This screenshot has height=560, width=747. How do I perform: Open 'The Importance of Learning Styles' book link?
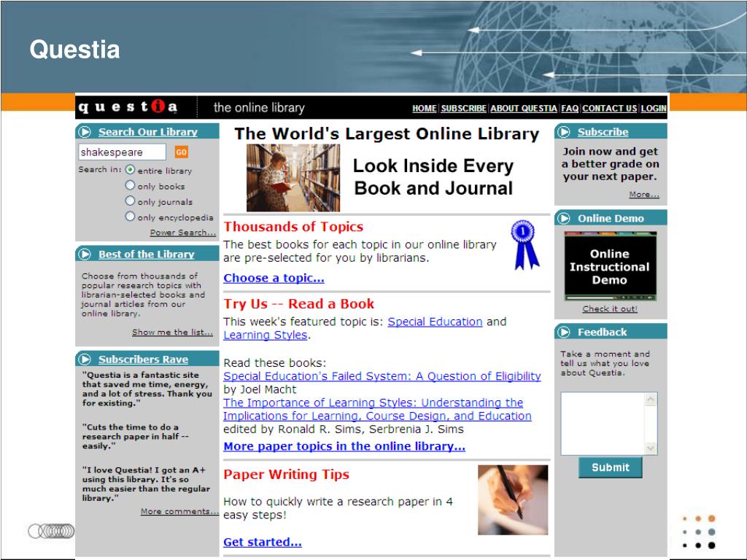377,409
